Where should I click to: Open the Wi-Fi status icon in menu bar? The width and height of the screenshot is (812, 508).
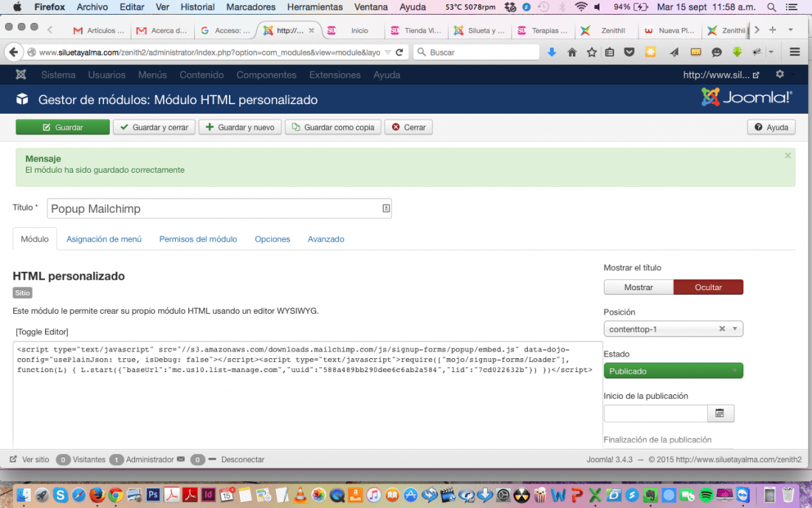[581, 7]
